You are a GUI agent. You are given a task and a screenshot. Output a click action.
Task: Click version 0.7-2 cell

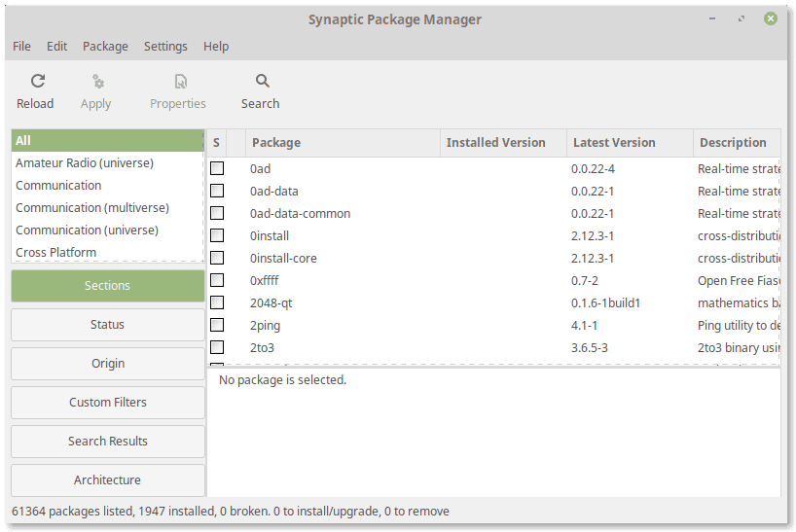pos(584,280)
